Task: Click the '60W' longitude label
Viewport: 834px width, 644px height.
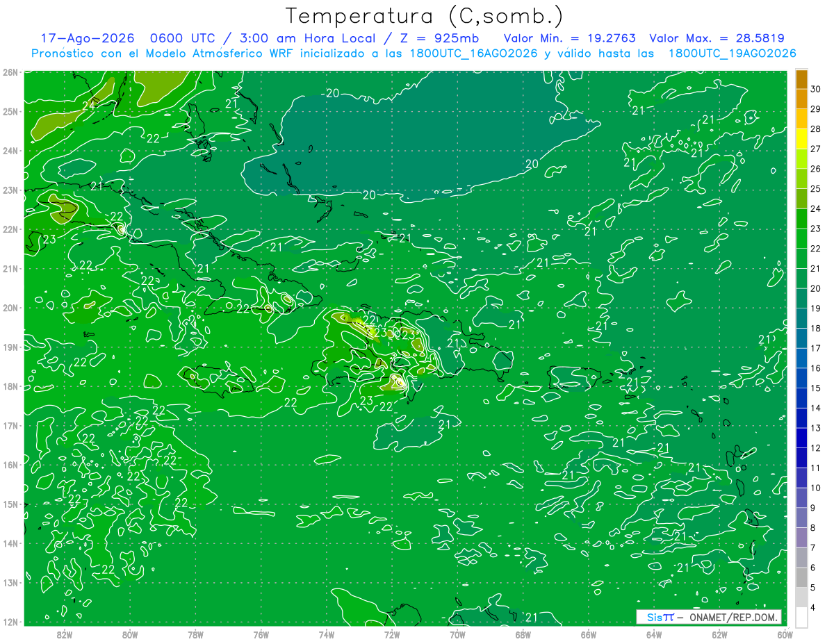Action: click(x=785, y=634)
